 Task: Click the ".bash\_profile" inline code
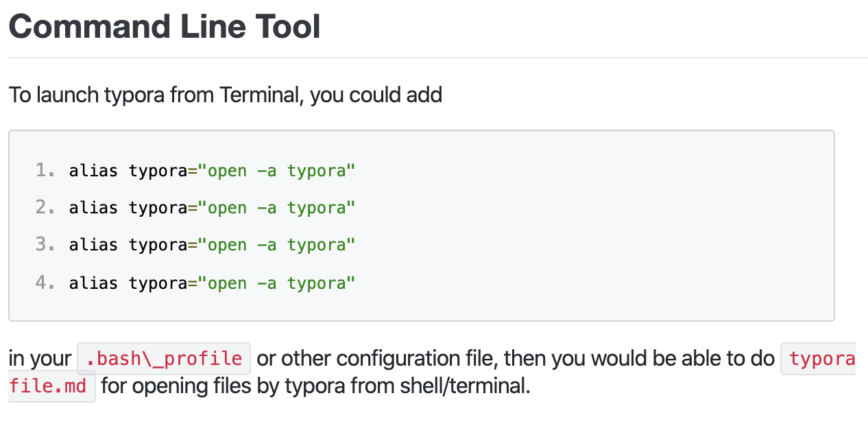pos(164,358)
